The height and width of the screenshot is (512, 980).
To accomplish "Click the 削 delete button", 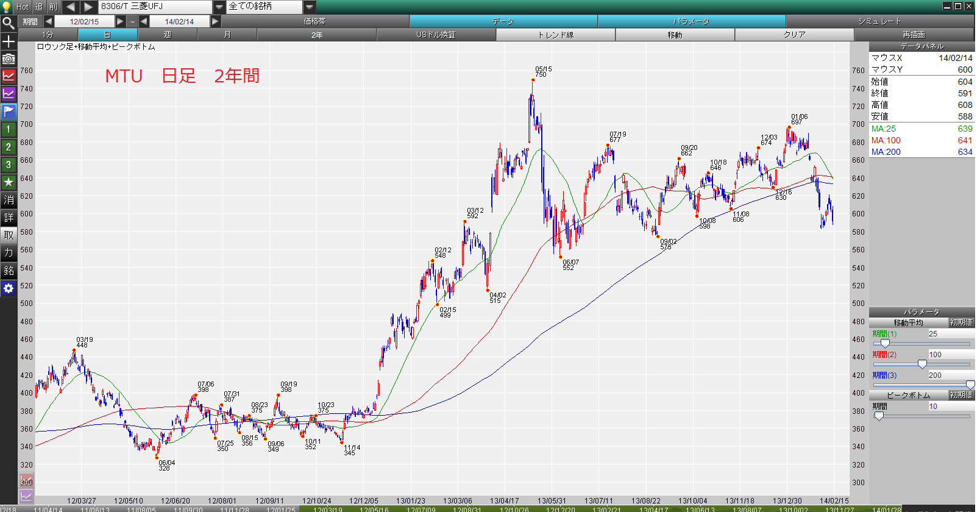I will pyautogui.click(x=54, y=7).
